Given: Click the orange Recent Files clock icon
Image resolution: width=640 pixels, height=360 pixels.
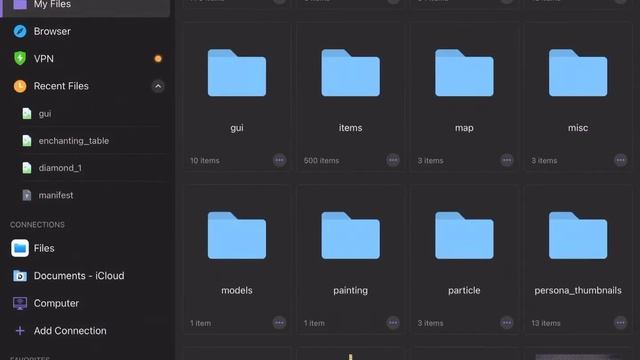Looking at the screenshot, I should tap(20, 86).
